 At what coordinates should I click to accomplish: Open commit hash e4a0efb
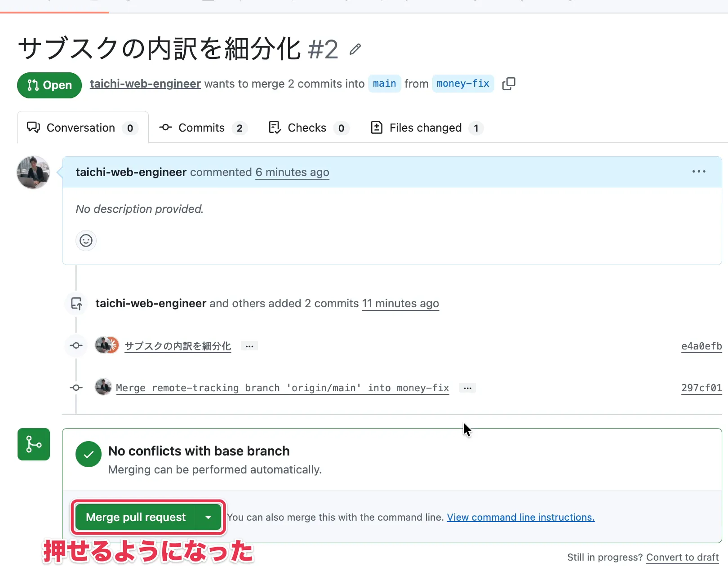coord(701,346)
